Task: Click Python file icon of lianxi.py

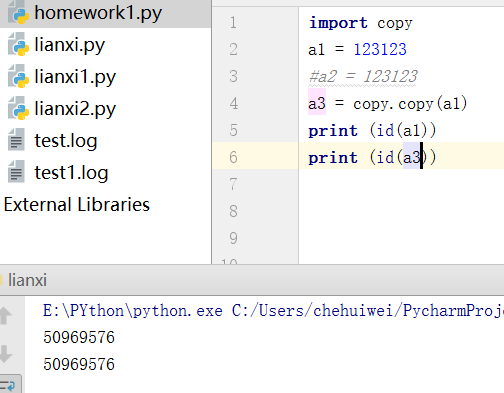Action: [18, 45]
